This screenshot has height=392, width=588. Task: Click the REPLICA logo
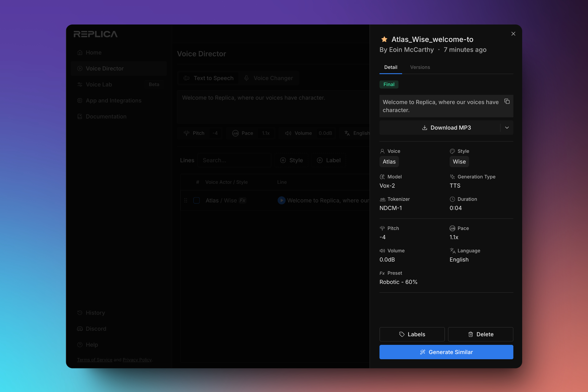[96, 34]
